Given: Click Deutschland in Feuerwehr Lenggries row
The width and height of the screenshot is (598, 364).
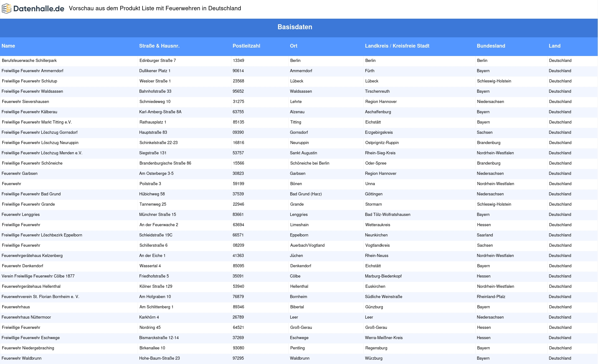Looking at the screenshot, I should (x=560, y=215).
